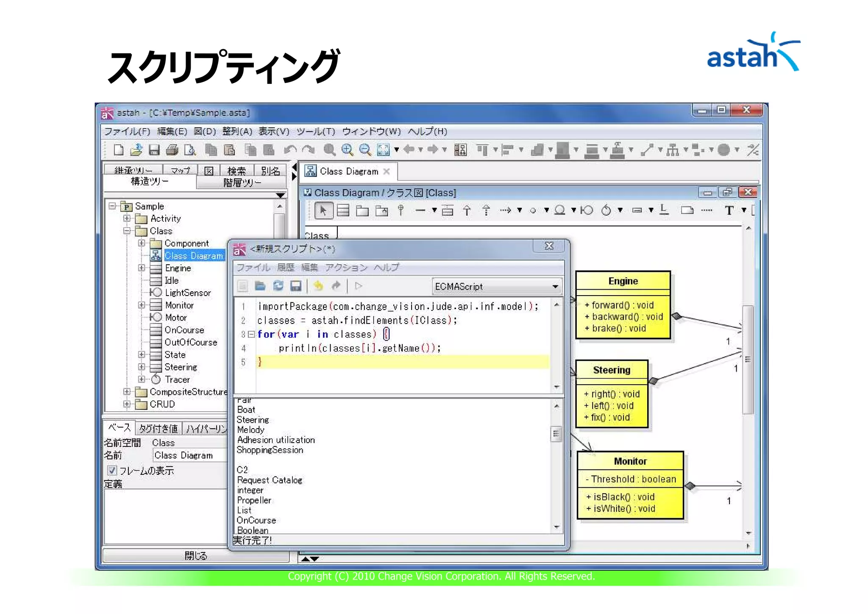Create a new project with the blank page icon
This screenshot has width=868, height=614.
point(119,150)
